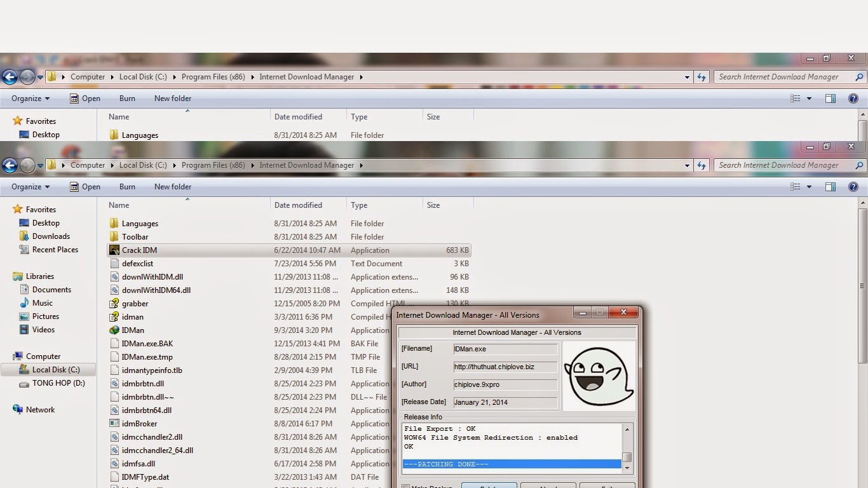
Task: Select the '---PATCHING DONE---' line in Release Info
Action: [512, 464]
